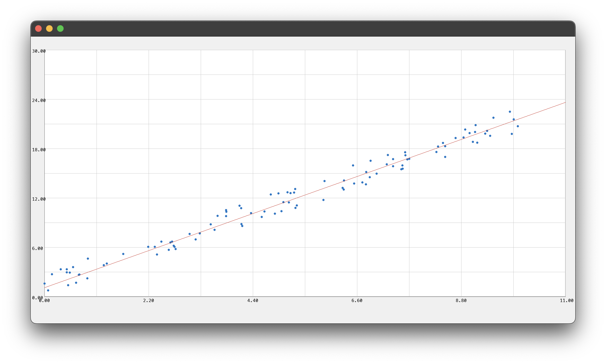Select the y-axis label 24.00
Viewport: 606px width, 364px height.
coord(39,100)
